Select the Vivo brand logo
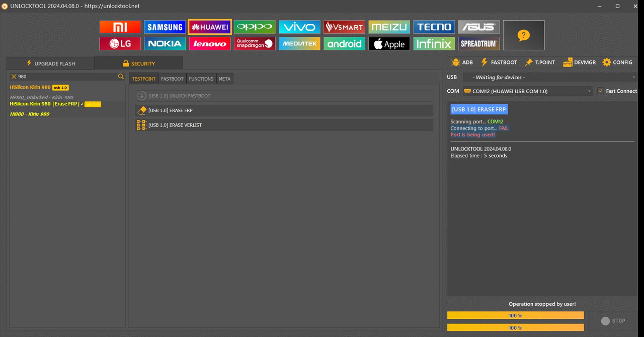 299,27
